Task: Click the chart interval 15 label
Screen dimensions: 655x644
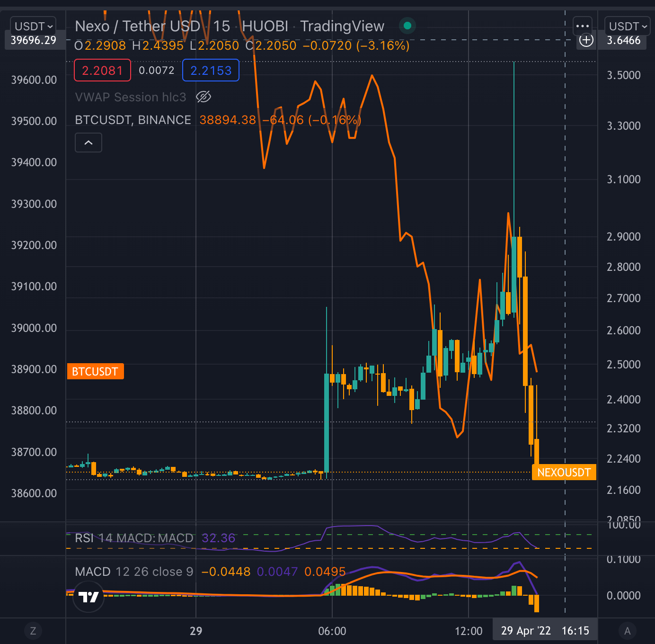Action: [x=221, y=26]
